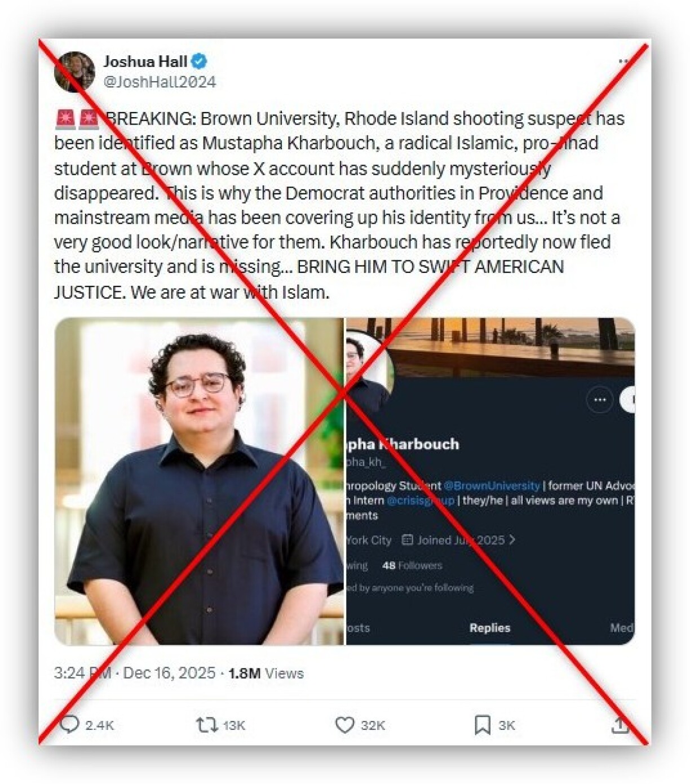Open the portrait photo of the man in glasses
This screenshot has width=690, height=784.
click(199, 481)
